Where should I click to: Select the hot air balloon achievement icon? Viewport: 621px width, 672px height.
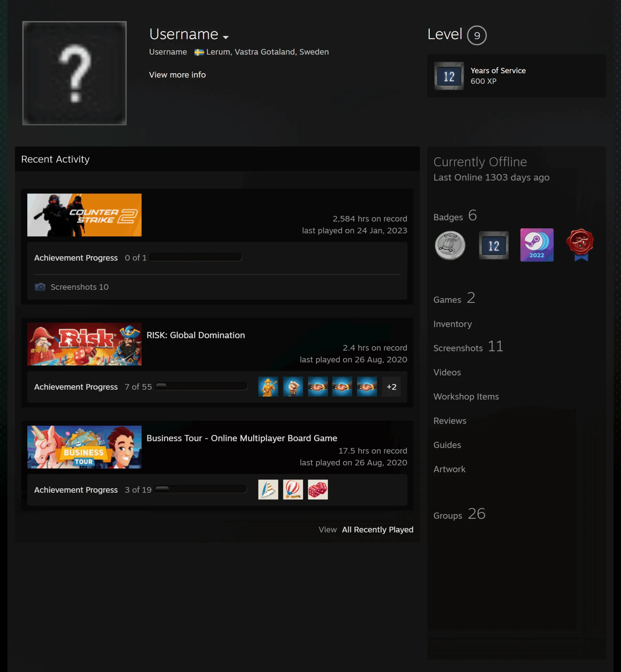pyautogui.click(x=293, y=489)
